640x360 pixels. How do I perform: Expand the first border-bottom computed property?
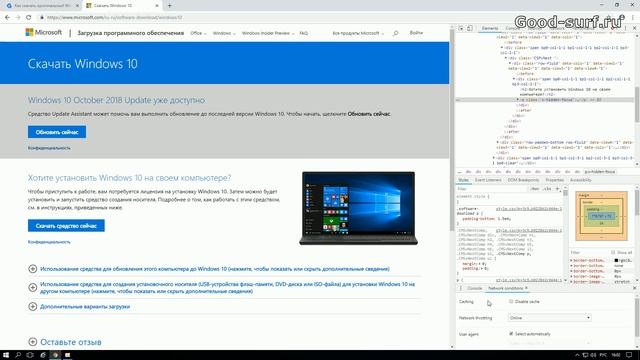571,260
